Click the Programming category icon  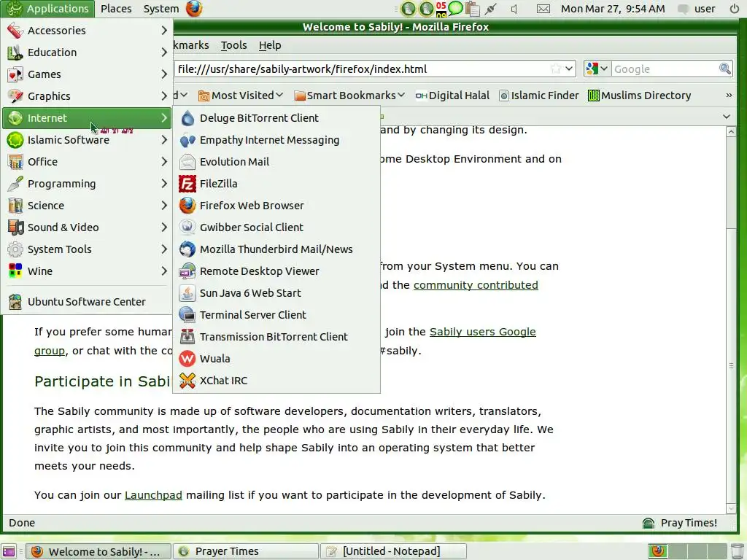pos(15,184)
